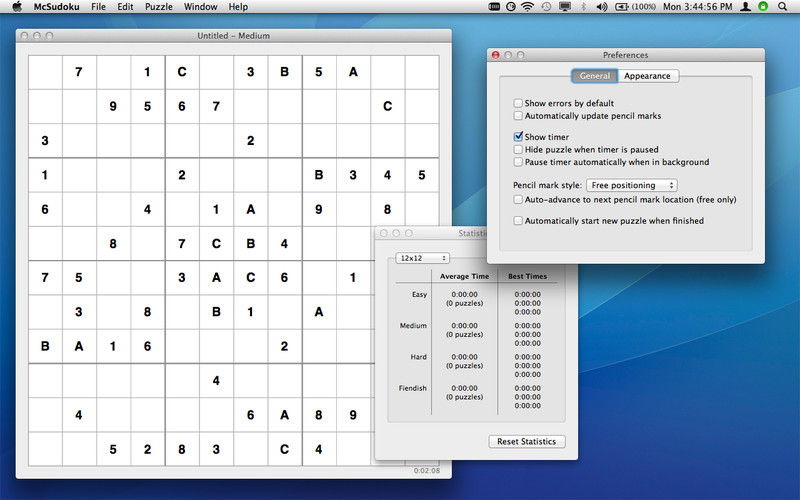Image resolution: width=800 pixels, height=500 pixels.
Task: Click the Reset Statistics button
Action: 527,441
